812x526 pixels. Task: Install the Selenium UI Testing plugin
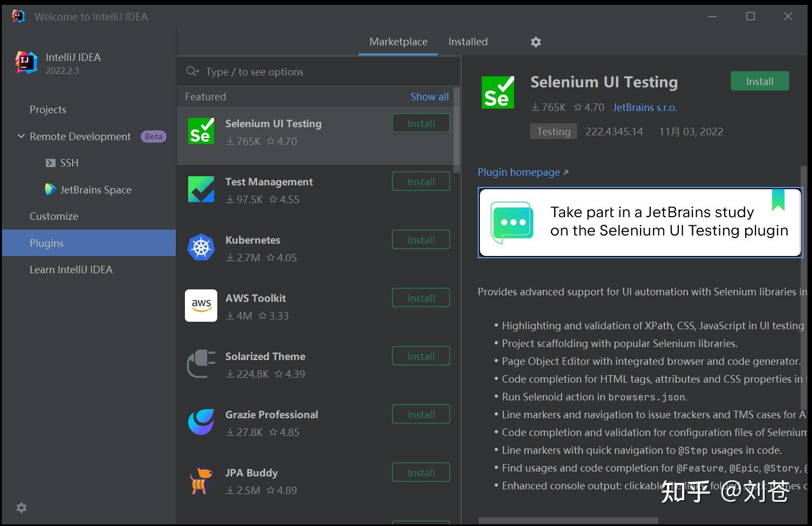[x=759, y=81]
